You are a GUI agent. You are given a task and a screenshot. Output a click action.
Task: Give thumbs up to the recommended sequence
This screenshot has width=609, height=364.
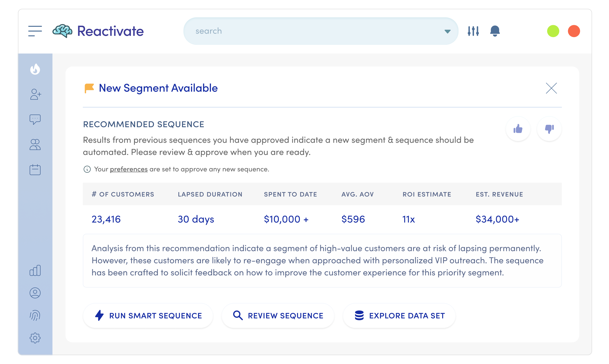pyautogui.click(x=518, y=129)
